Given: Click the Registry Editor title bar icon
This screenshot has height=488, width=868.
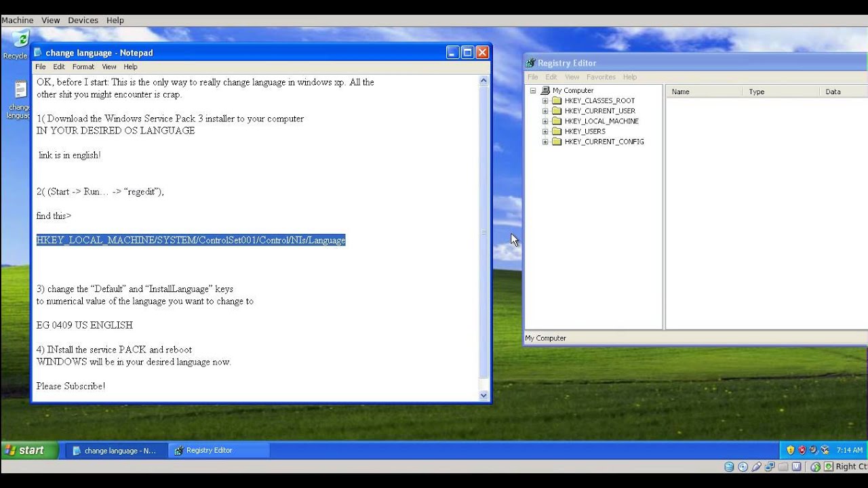Looking at the screenshot, I should pyautogui.click(x=530, y=63).
